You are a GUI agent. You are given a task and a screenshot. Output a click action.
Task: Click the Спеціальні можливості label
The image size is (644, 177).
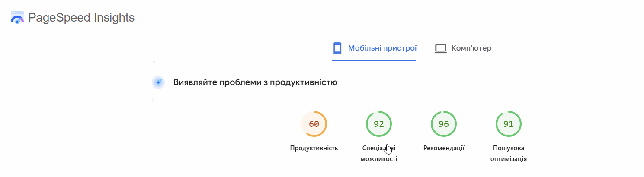point(379,154)
